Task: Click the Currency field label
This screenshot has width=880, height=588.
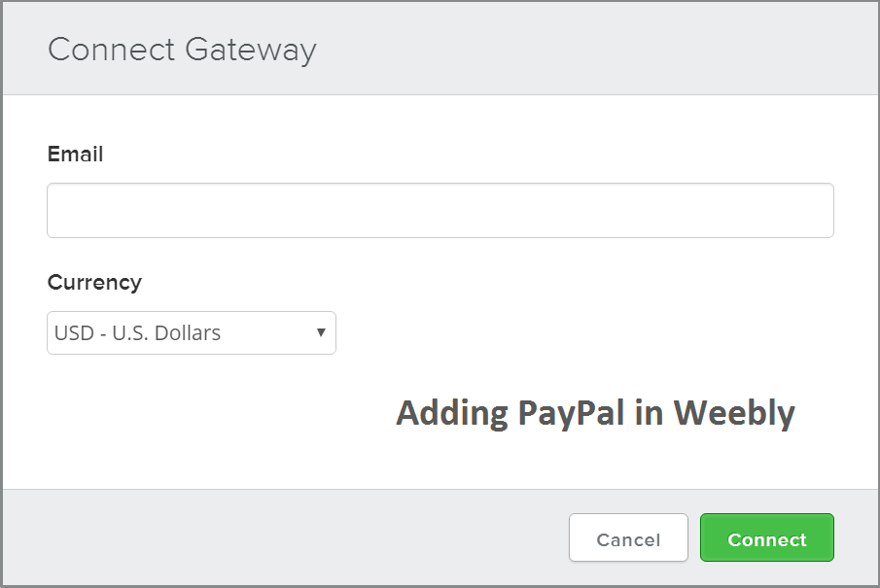Action: click(x=94, y=282)
